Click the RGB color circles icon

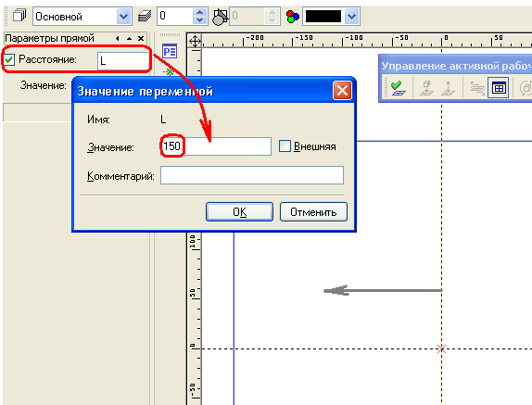click(x=292, y=17)
